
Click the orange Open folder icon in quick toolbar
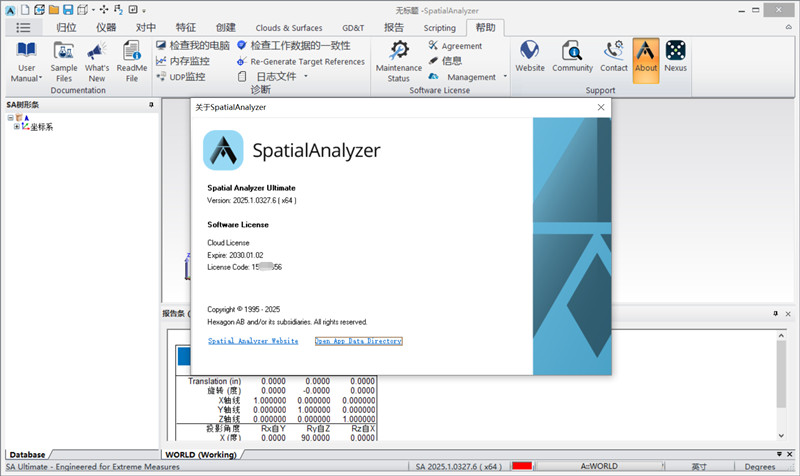[54, 9]
